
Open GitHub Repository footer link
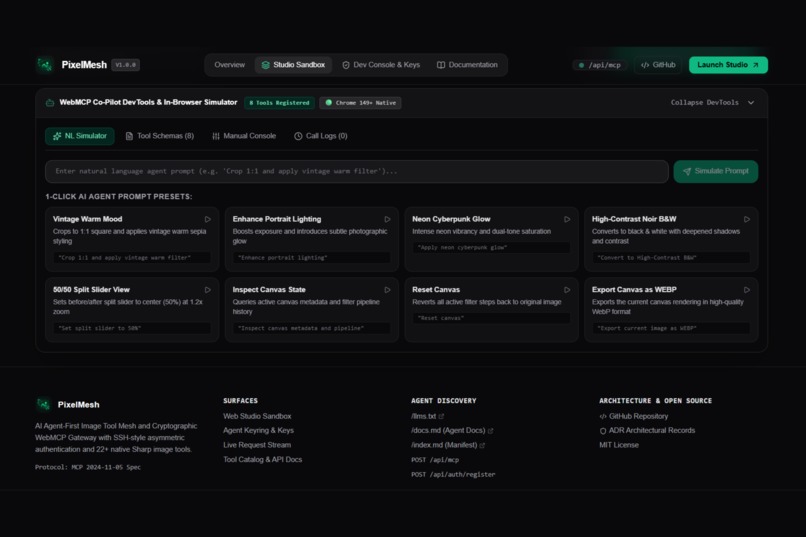[x=634, y=416]
